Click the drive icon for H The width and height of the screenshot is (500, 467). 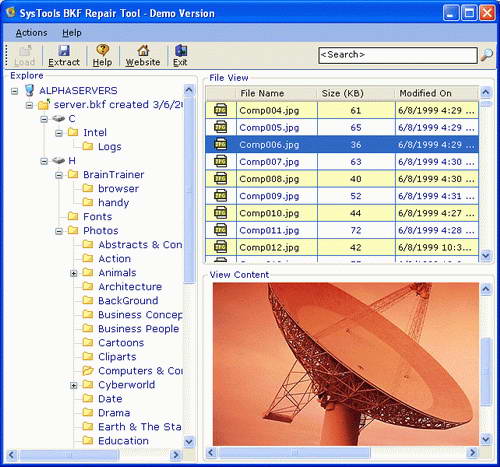coord(59,161)
